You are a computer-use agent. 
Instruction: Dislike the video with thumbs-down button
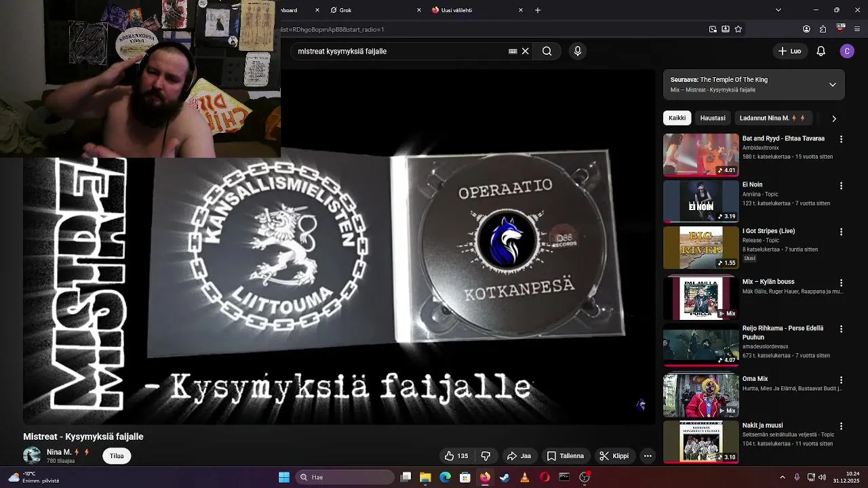(x=486, y=456)
